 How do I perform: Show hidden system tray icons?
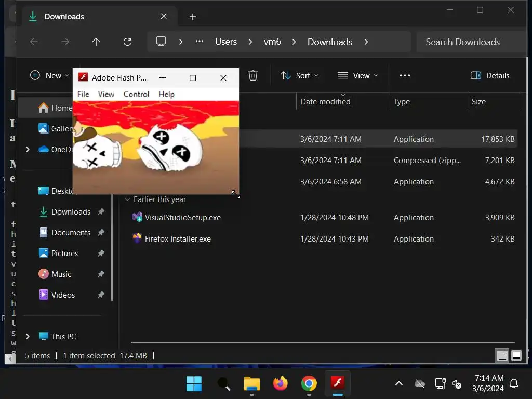coord(399,384)
